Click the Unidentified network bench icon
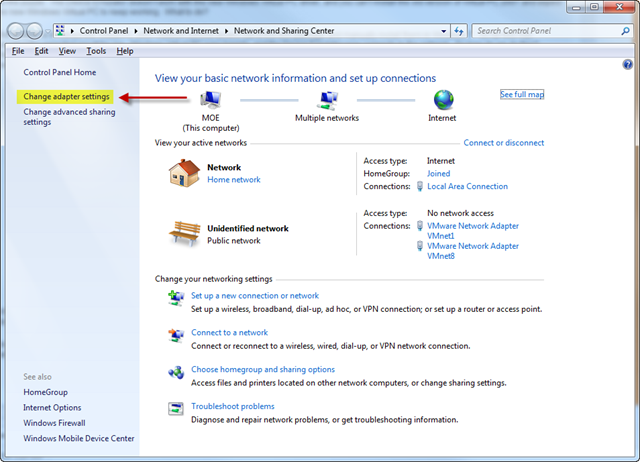The image size is (640, 462). (183, 234)
